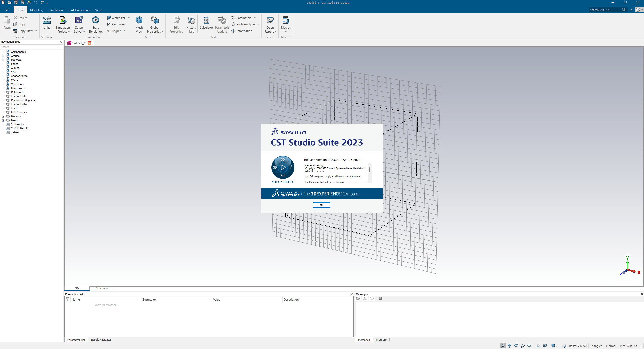Click the New file icon in quick access toolbar
The image size is (644, 349).
coord(3,3)
